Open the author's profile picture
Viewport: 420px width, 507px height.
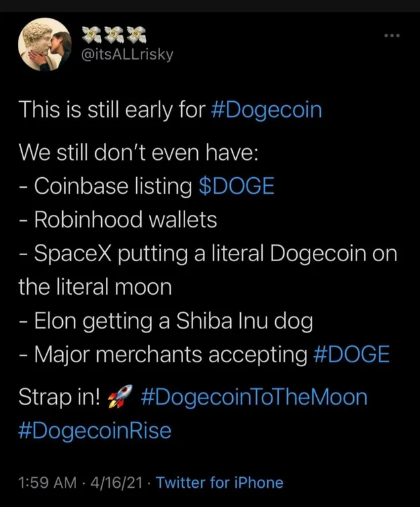pos(44,44)
